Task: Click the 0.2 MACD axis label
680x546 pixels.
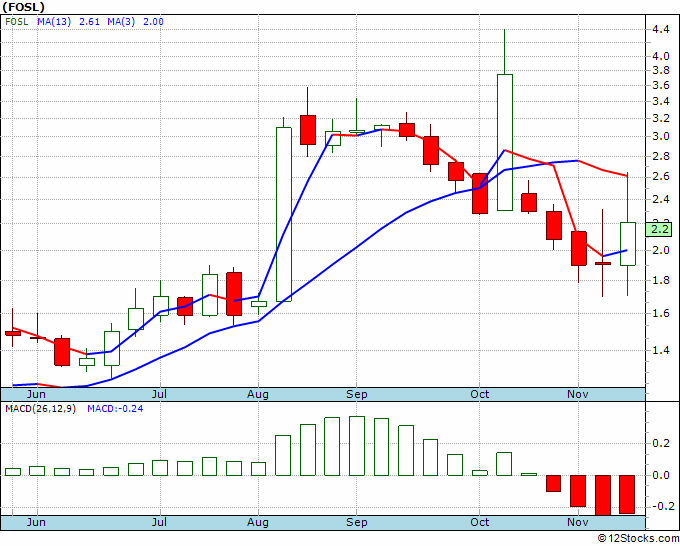Action: pos(660,443)
